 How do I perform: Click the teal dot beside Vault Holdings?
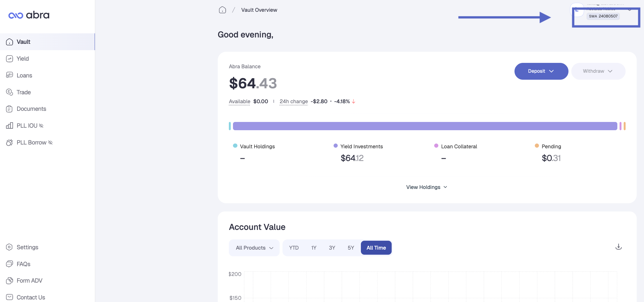coord(235,146)
